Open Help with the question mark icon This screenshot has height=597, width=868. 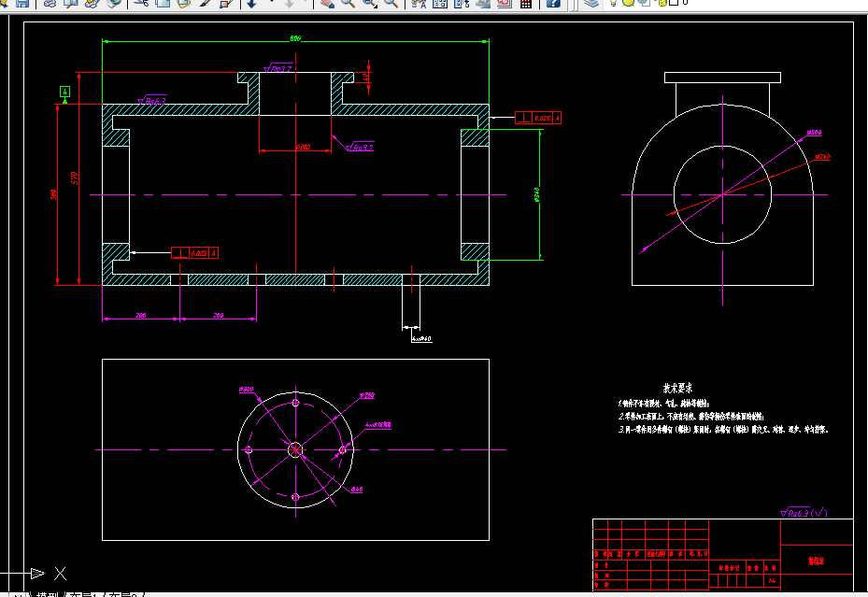(x=553, y=3)
